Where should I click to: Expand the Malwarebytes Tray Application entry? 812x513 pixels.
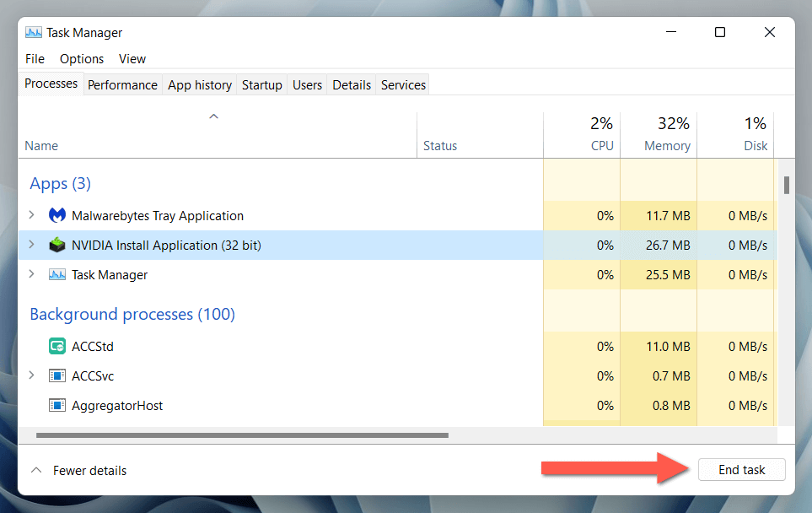point(32,216)
